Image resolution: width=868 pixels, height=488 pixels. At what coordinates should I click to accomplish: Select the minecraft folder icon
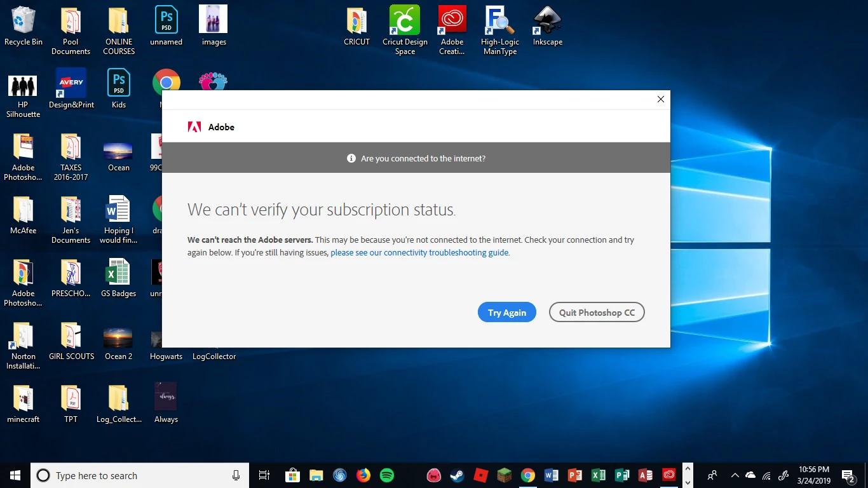tap(24, 403)
